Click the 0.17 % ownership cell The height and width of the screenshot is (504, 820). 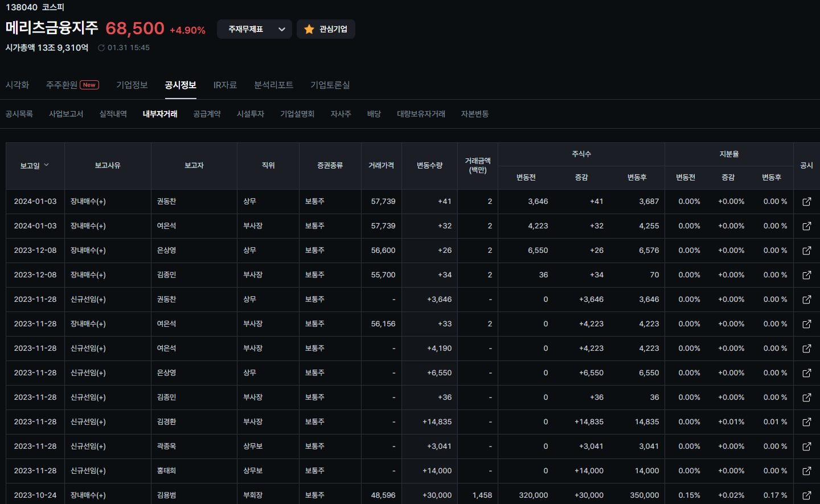(776, 495)
